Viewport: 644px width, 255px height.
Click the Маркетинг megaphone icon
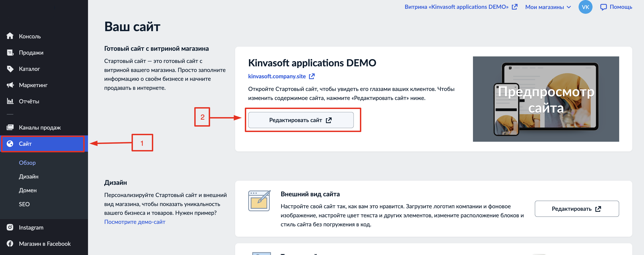pos(10,85)
